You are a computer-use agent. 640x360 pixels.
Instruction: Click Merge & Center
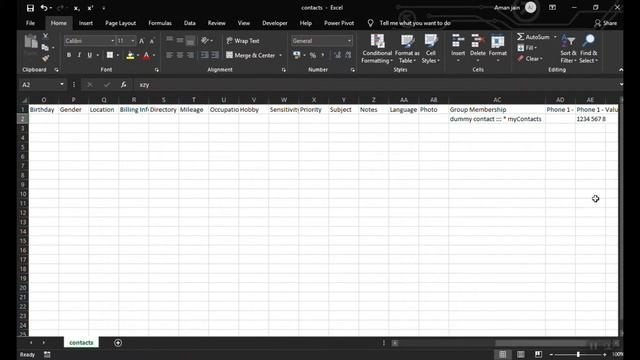pyautogui.click(x=251, y=55)
